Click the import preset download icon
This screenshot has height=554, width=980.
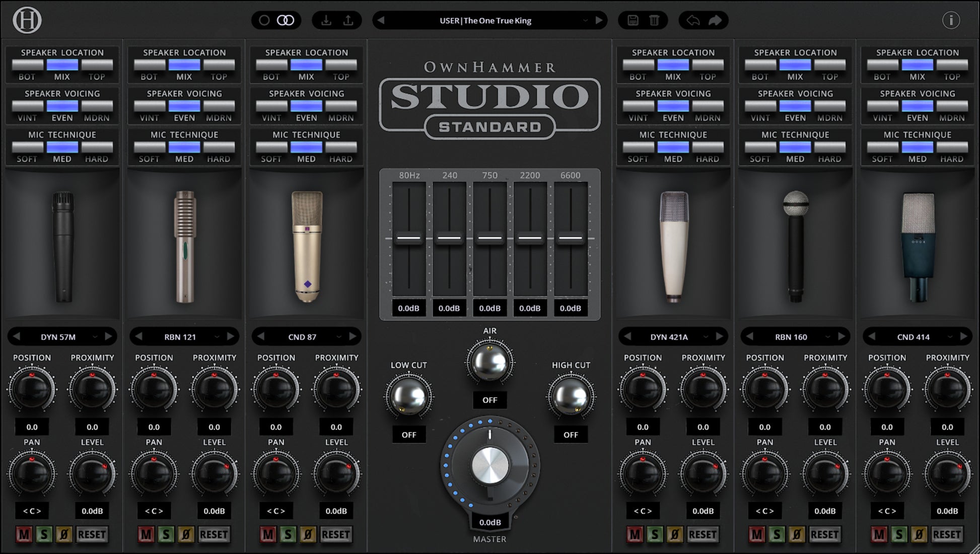326,21
